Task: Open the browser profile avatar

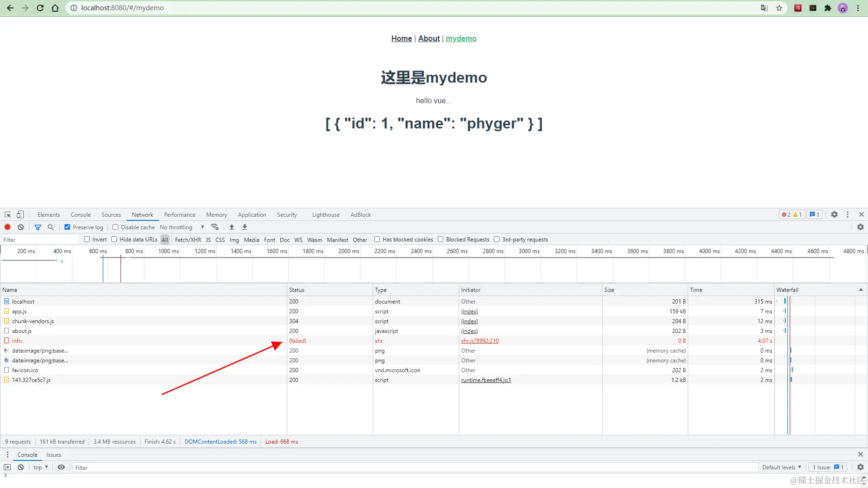Action: 843,8
